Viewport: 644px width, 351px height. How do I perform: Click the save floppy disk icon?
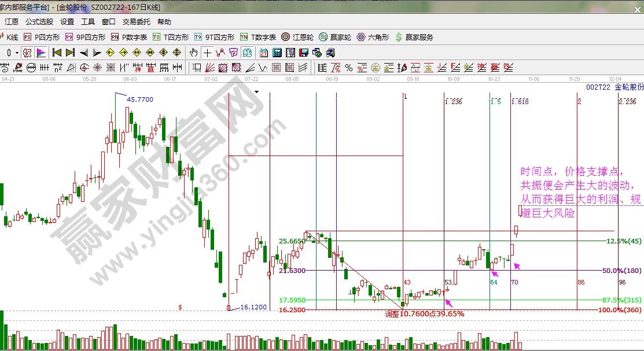[303, 53]
